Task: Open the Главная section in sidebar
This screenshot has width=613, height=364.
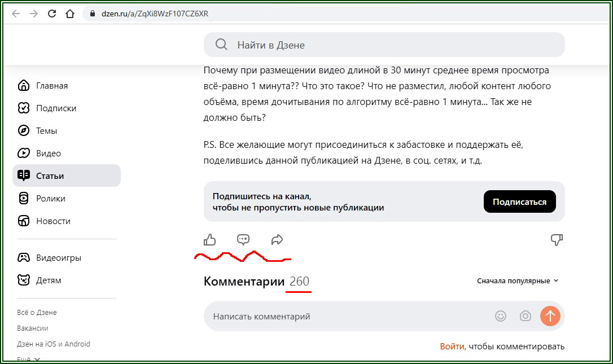Action: coord(51,85)
